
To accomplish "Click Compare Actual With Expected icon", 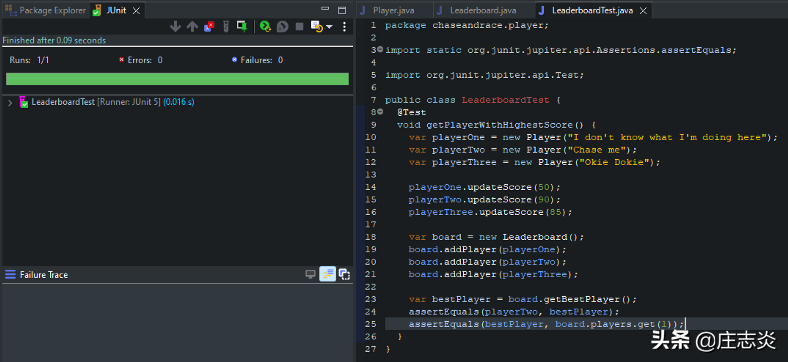I will (344, 274).
